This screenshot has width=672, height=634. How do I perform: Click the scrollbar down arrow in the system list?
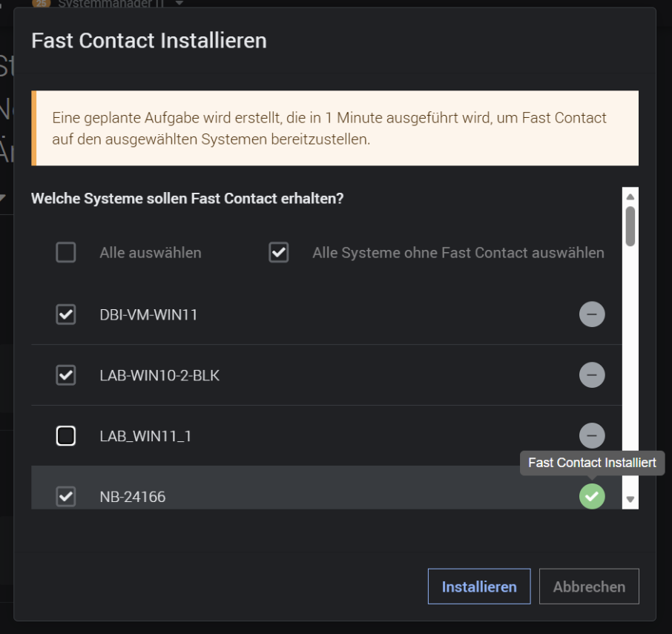(x=630, y=499)
